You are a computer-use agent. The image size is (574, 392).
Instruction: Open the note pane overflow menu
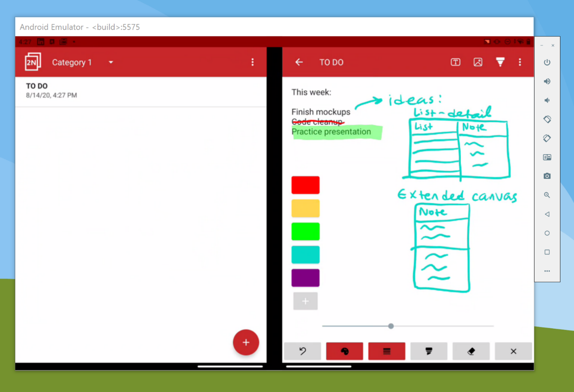coord(520,62)
